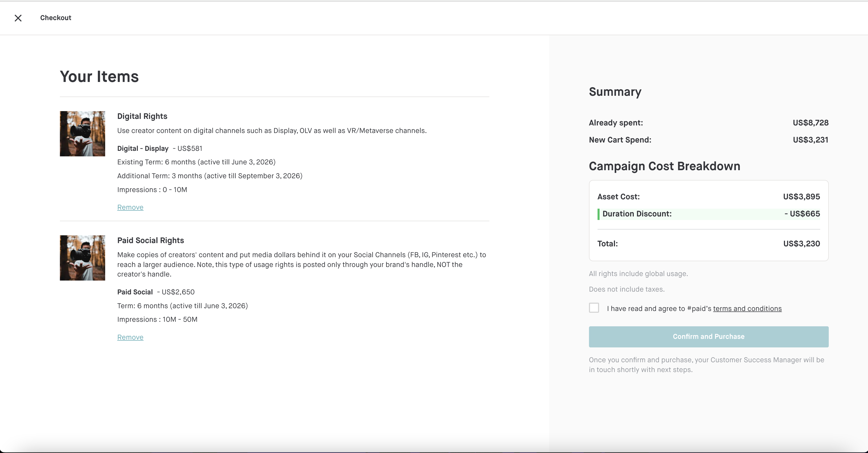The width and height of the screenshot is (868, 453).
Task: Check the terms and conditions agreement box
Action: [x=594, y=308]
